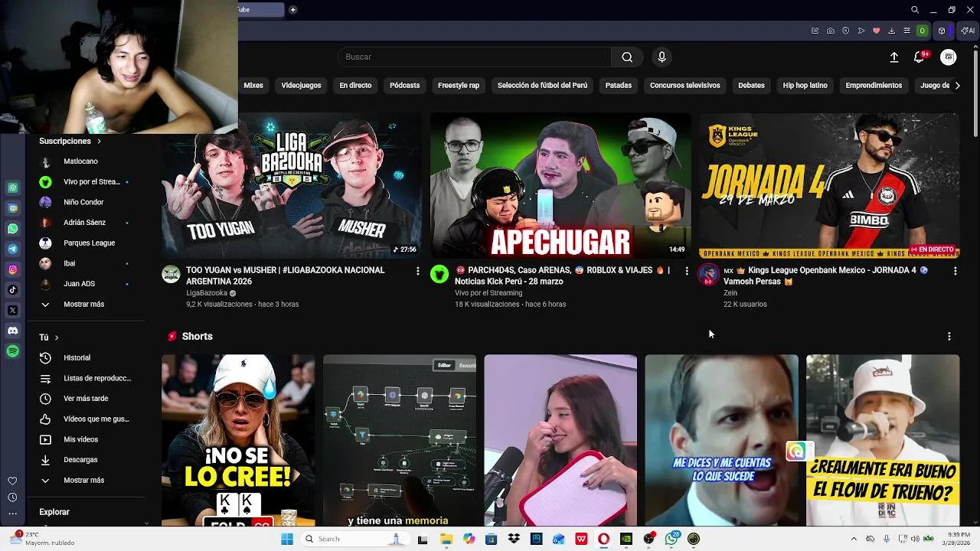Open Opera AI assistant button

pyautogui.click(x=969, y=31)
